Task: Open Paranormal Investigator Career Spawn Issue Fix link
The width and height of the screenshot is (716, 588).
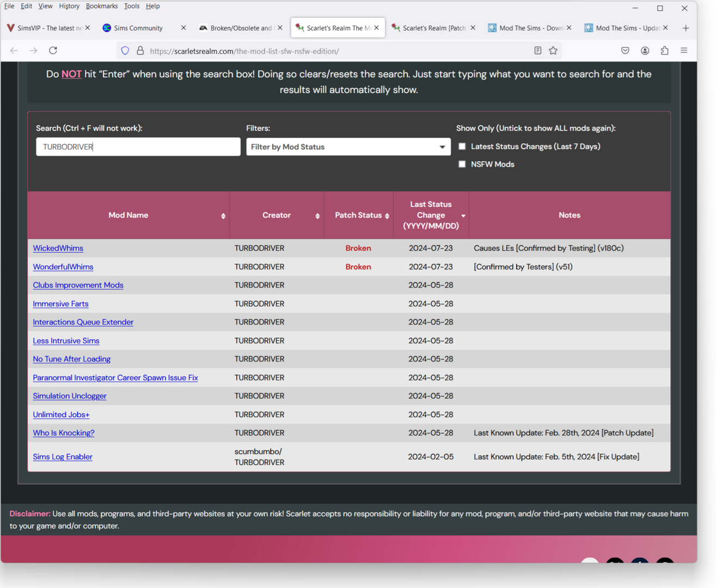Action: [115, 378]
